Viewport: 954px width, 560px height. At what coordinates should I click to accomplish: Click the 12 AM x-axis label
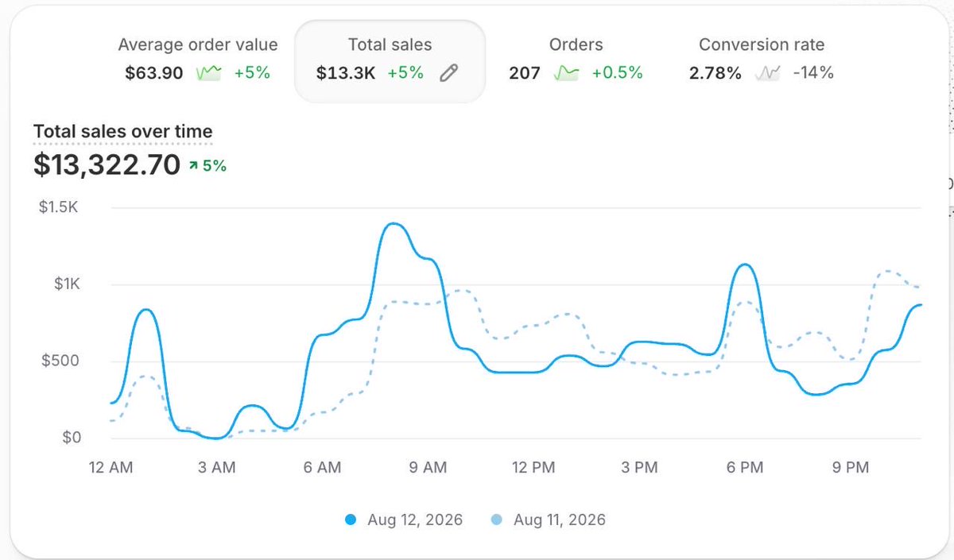point(111,468)
